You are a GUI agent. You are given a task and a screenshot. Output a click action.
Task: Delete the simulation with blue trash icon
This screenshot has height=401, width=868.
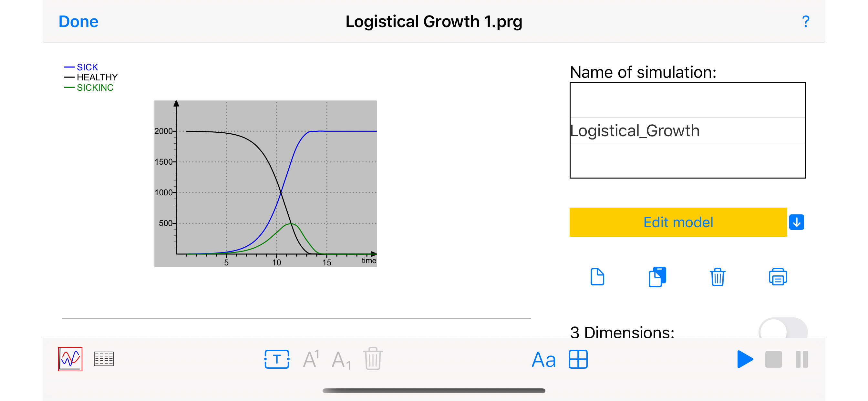[718, 277]
